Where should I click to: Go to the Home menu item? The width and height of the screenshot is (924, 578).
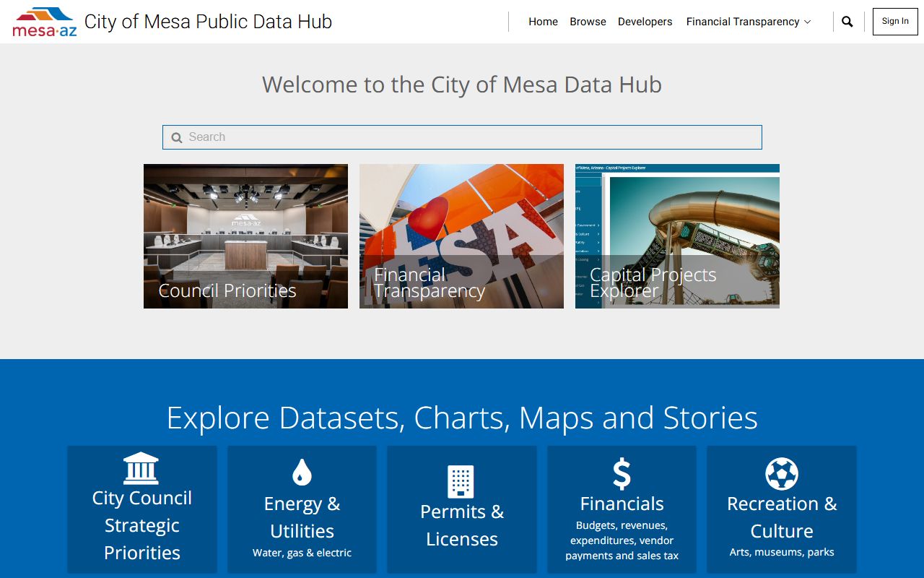[543, 22]
